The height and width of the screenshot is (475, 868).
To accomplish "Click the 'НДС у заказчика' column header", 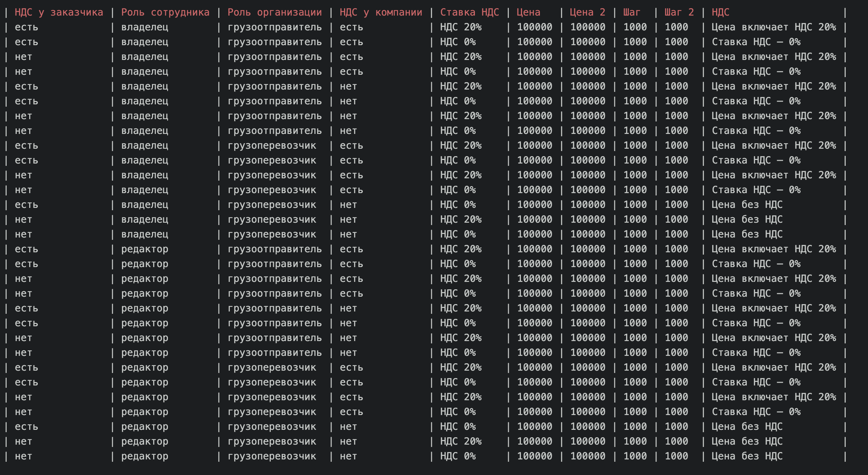I will click(x=59, y=12).
